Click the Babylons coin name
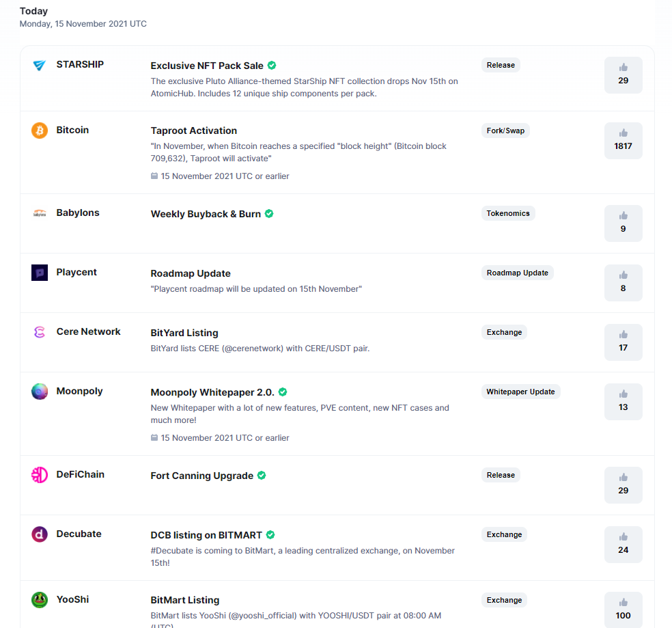Viewport: 672px width, 628px height. [x=78, y=213]
